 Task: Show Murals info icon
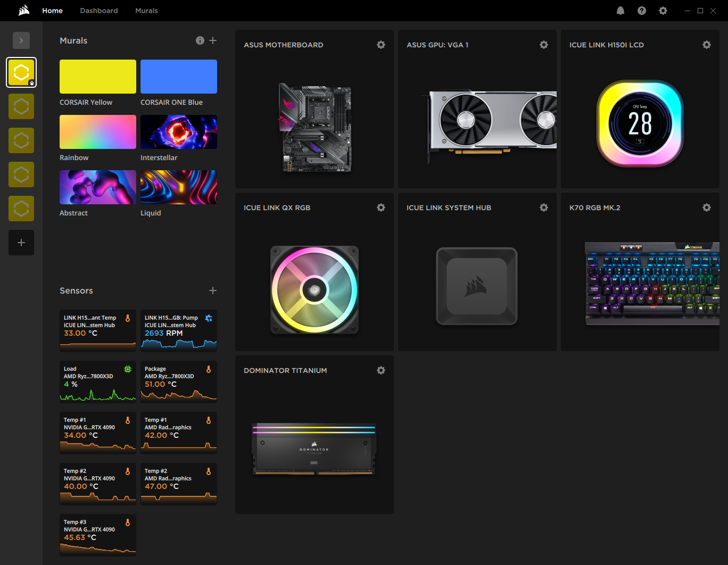tap(200, 40)
